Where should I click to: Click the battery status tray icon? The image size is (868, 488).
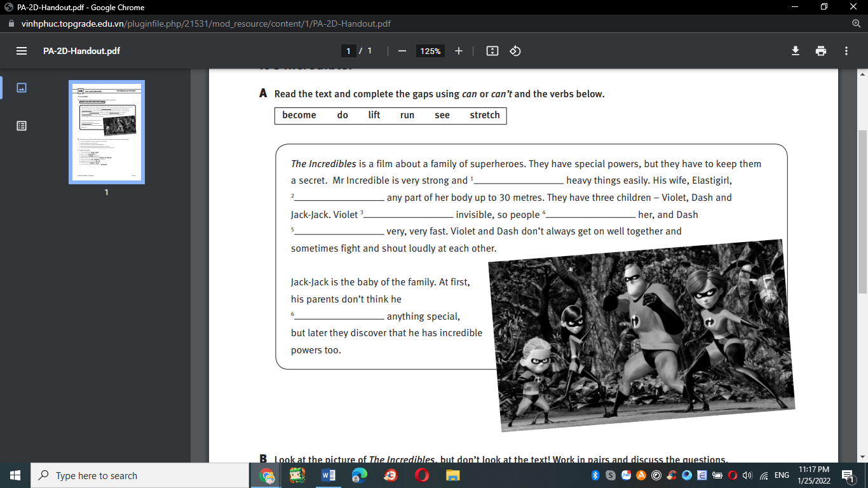(717, 475)
